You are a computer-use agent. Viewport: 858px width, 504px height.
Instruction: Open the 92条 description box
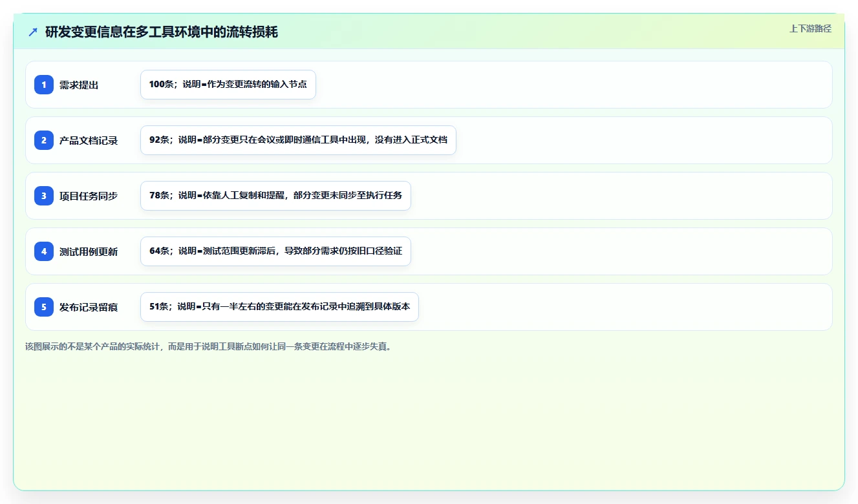(298, 140)
